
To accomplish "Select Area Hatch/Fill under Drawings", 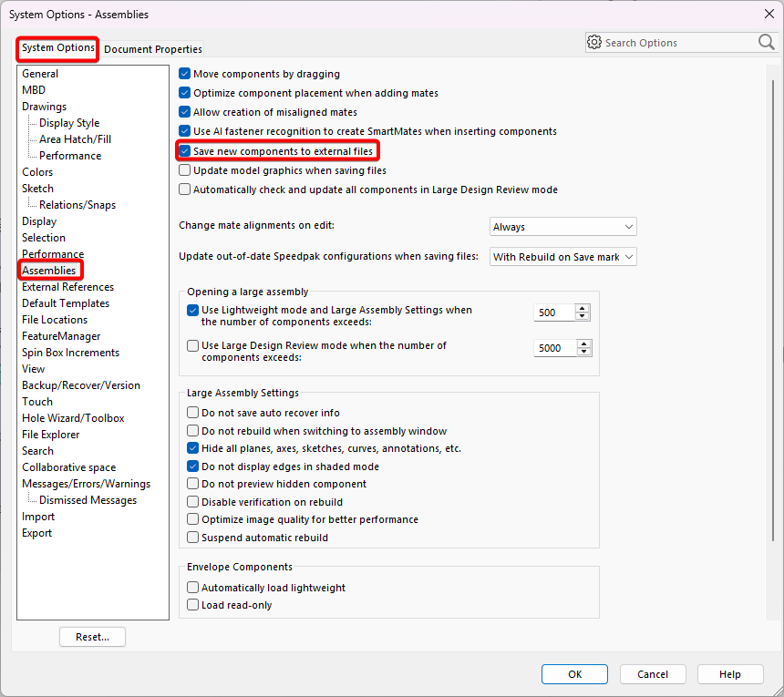I will 75,139.
